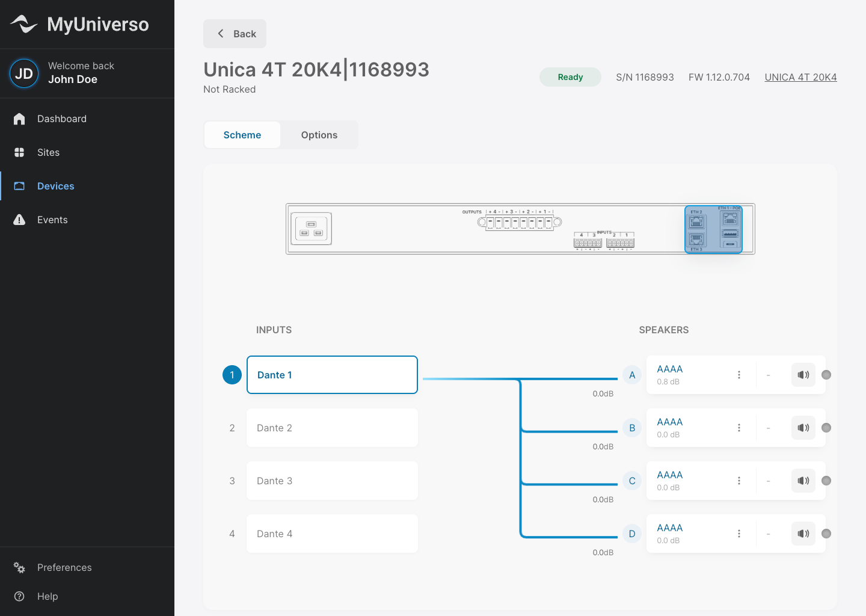Select the Dante 2 input

coord(332,428)
